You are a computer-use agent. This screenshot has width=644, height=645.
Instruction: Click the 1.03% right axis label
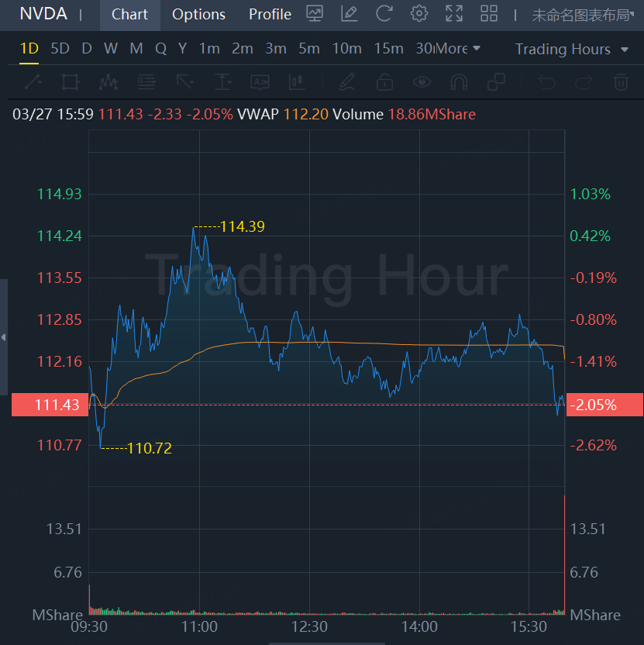(x=590, y=194)
